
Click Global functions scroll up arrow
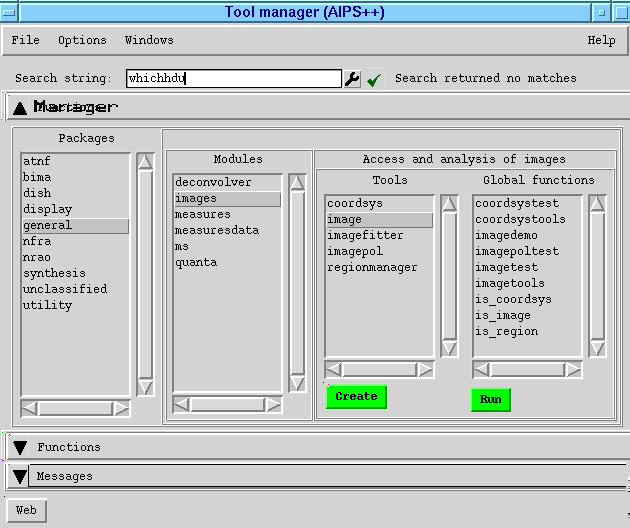[x=597, y=204]
